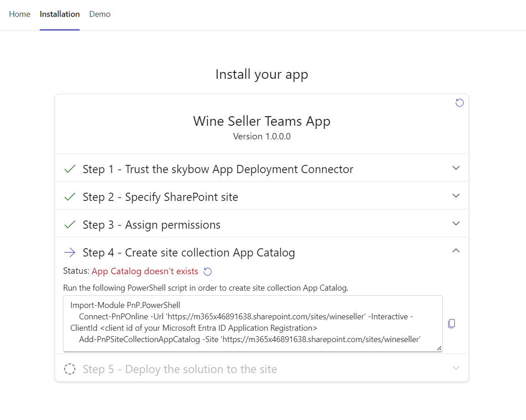Click the green checkmark beside Step 1
Image resolution: width=526 pixels, height=420 pixels.
click(70, 169)
